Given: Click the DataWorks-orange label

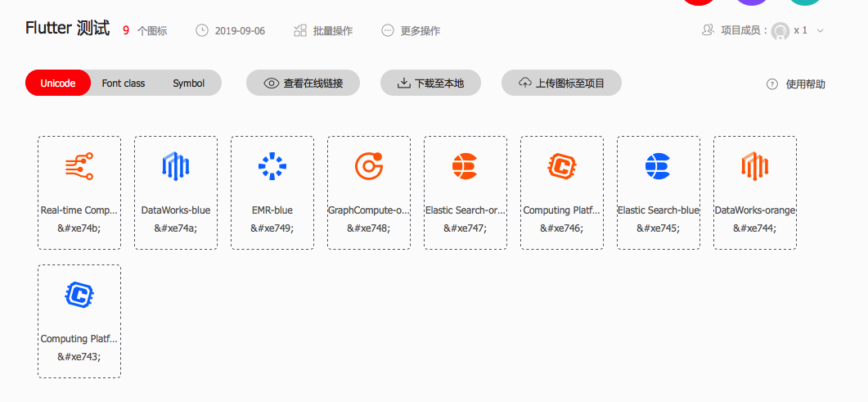Looking at the screenshot, I should click(754, 210).
